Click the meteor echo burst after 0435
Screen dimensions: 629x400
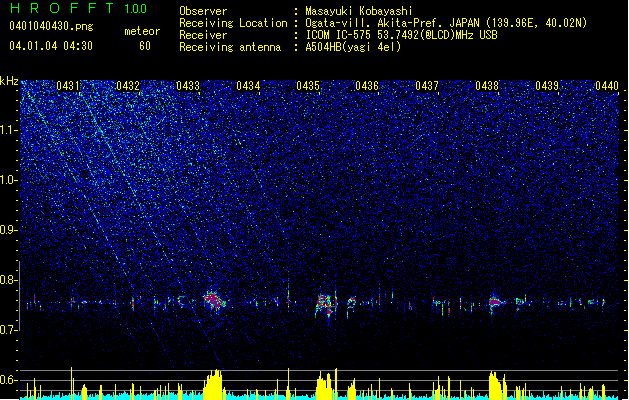pos(326,304)
